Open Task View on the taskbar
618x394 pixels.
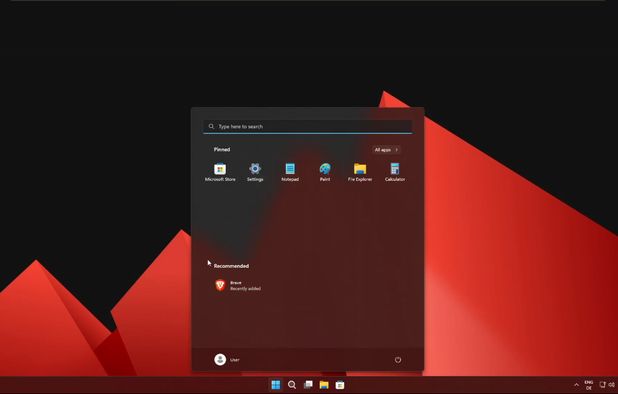308,385
